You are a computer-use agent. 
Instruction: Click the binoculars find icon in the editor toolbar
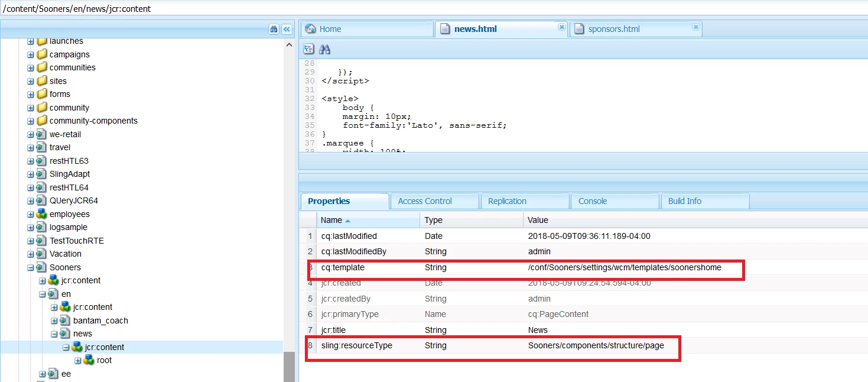click(x=324, y=49)
